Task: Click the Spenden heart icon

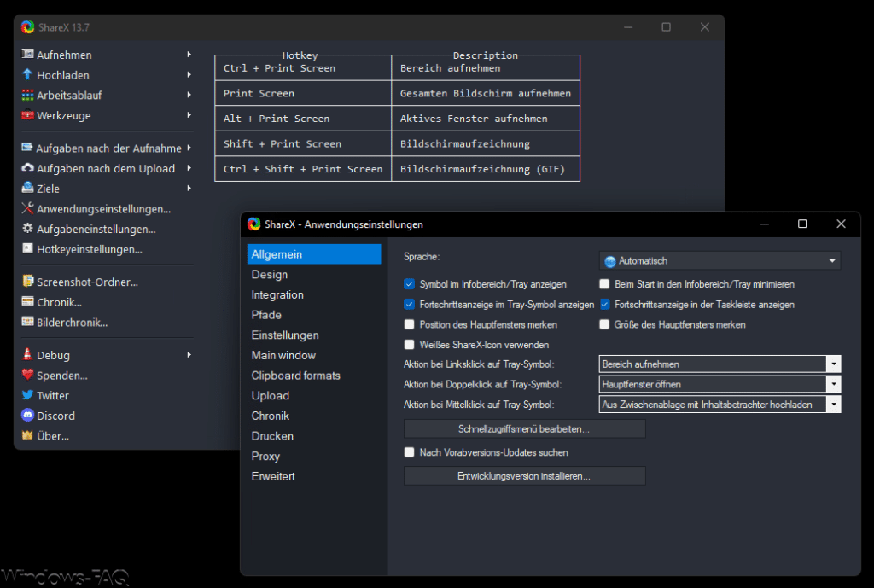Action: pyautogui.click(x=27, y=375)
